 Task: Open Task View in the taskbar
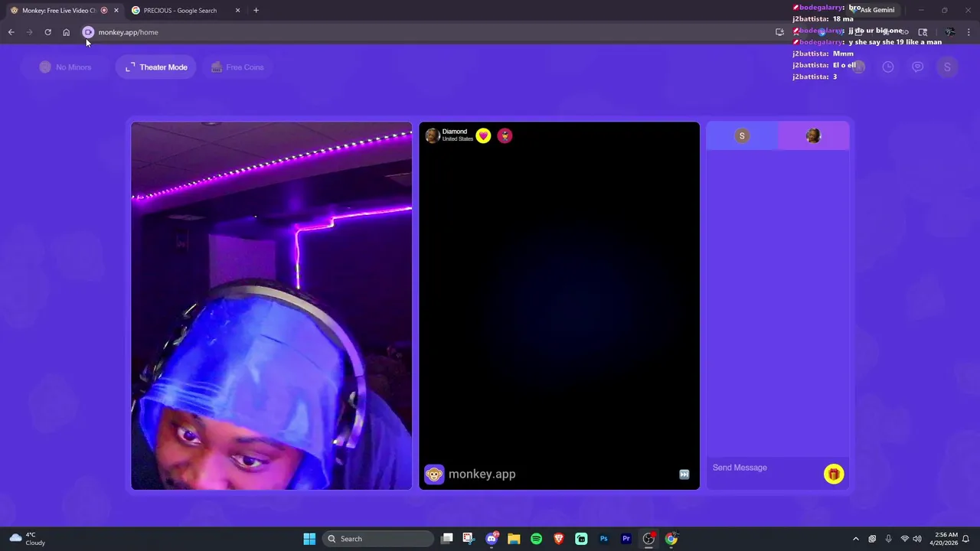click(447, 539)
